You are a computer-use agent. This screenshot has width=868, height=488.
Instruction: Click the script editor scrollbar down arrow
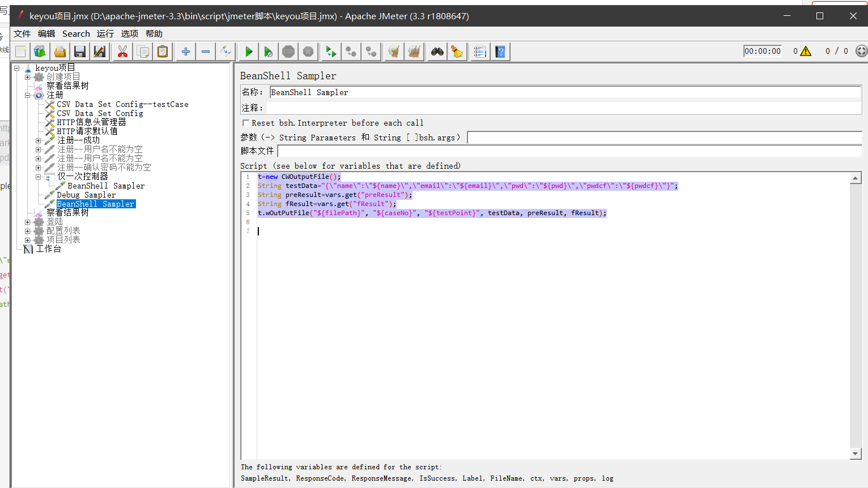click(x=856, y=453)
